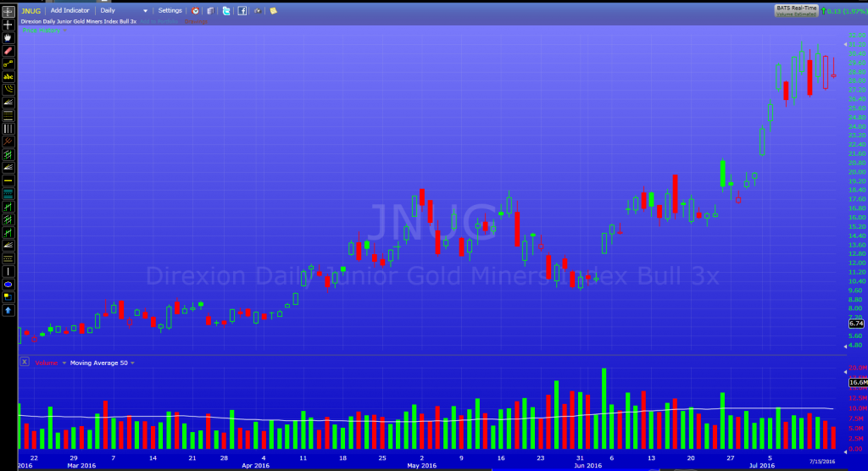The image size is (868, 471).
Task: Select the pointer tool in drawing toolbar
Action: point(8,12)
